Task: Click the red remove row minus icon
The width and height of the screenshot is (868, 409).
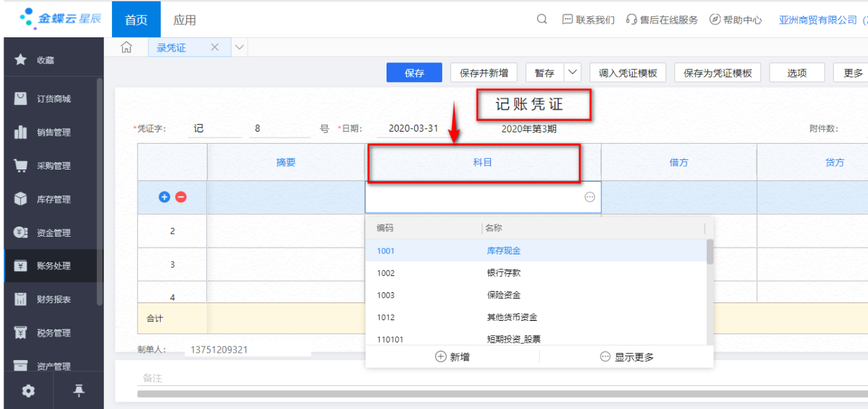Action: click(x=181, y=197)
